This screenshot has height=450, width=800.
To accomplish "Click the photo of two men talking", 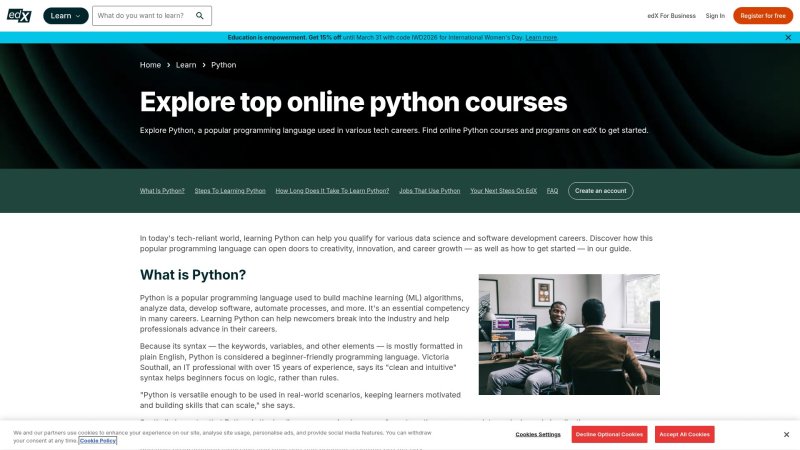I will 569,334.
